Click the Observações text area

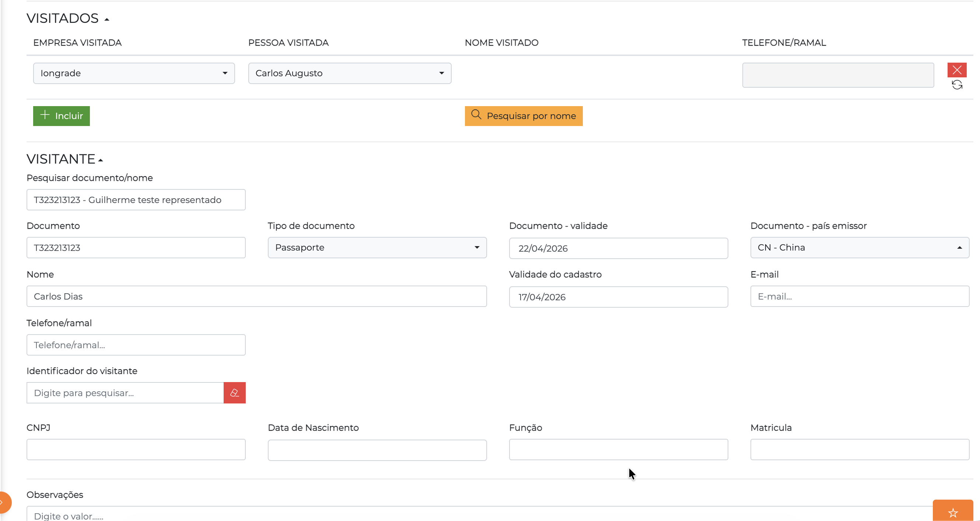[479, 514]
